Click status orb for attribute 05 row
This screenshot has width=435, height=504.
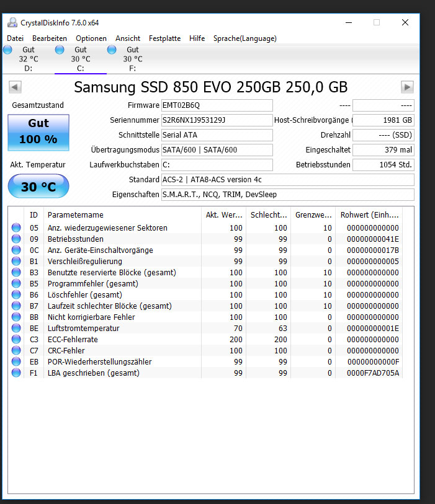[16, 228]
